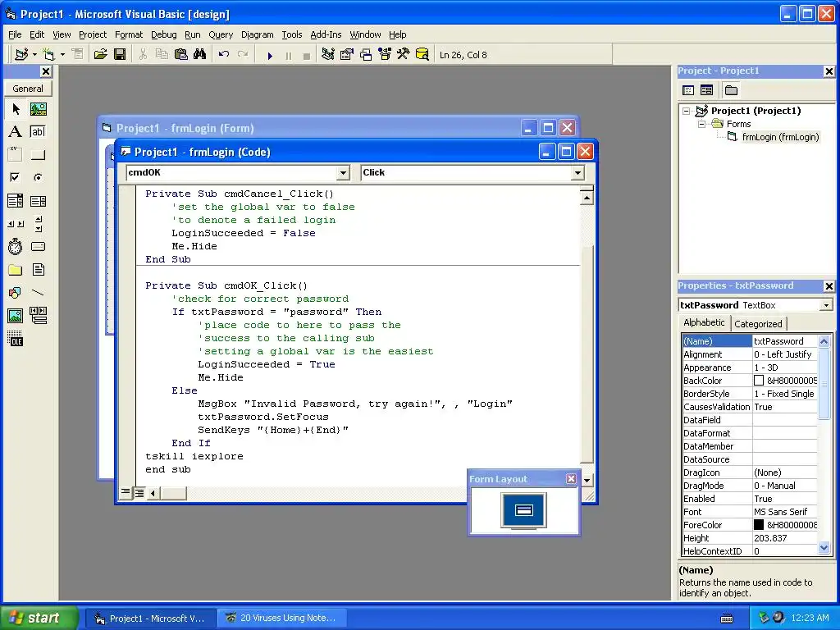Switch to Procedure View in code window
Image resolution: width=840 pixels, height=630 pixels.
[x=126, y=492]
